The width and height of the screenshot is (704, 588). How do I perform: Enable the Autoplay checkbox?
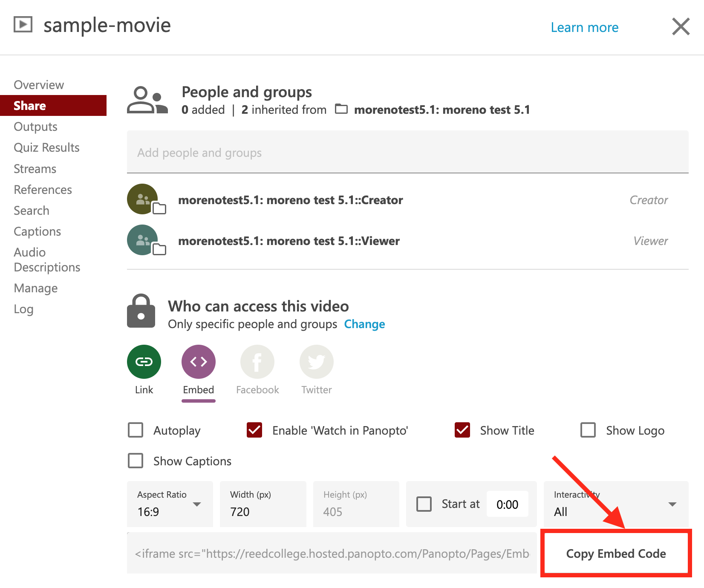coord(136,430)
